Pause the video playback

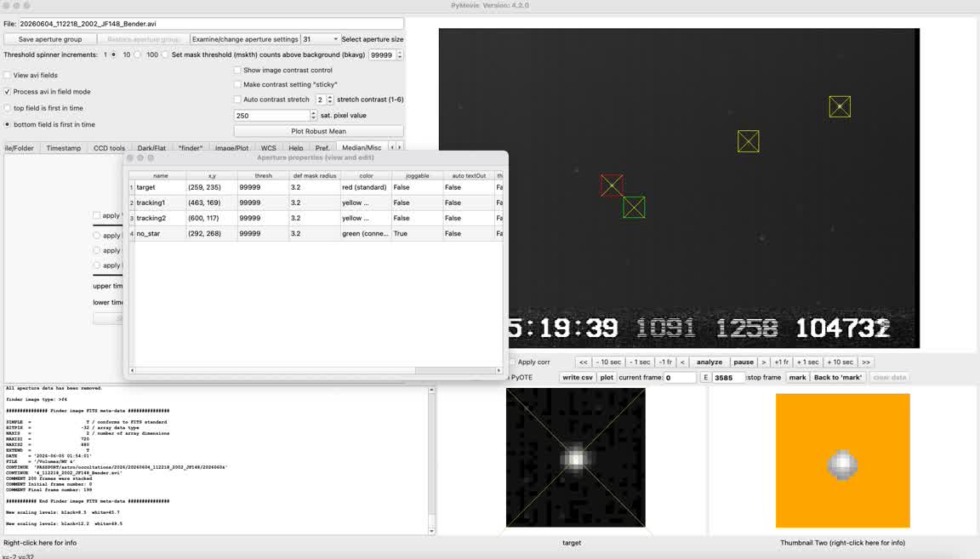click(744, 362)
